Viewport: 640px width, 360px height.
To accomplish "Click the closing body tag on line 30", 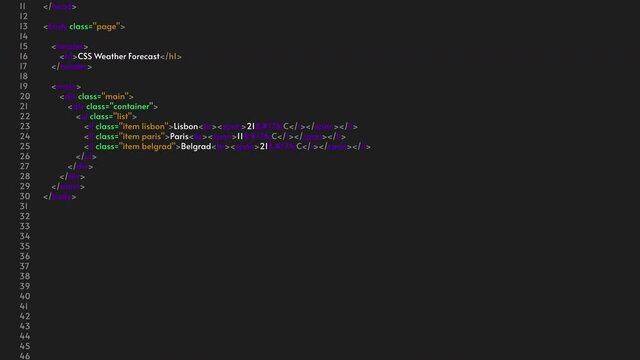I will [x=60, y=196].
